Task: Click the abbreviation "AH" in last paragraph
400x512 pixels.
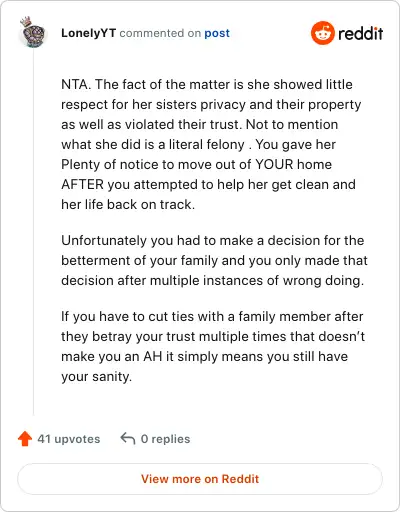Action: [x=153, y=356]
